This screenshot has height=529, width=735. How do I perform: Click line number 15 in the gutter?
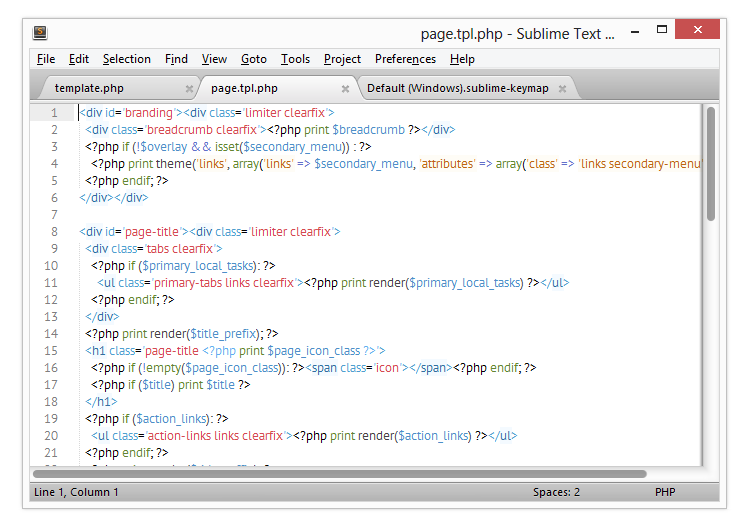(50, 350)
